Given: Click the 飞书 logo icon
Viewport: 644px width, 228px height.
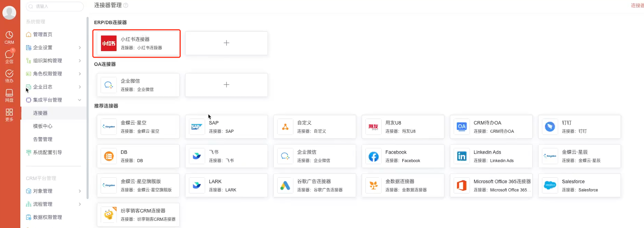Looking at the screenshot, I should 197,156.
